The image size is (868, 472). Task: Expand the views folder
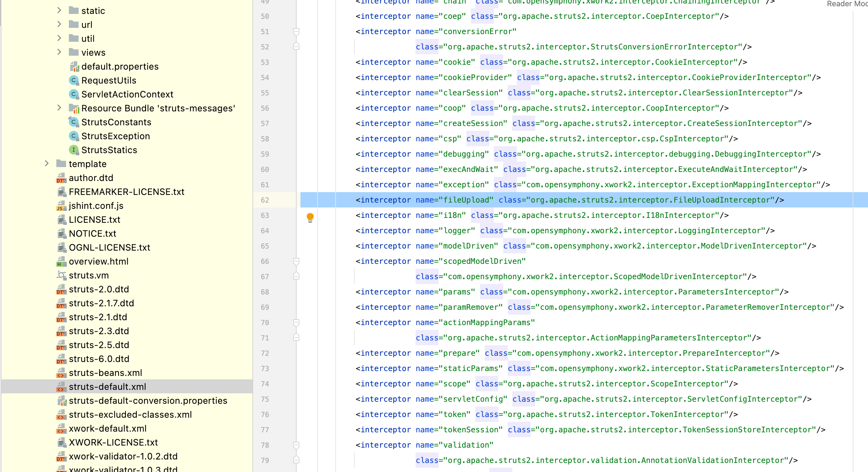tap(59, 52)
